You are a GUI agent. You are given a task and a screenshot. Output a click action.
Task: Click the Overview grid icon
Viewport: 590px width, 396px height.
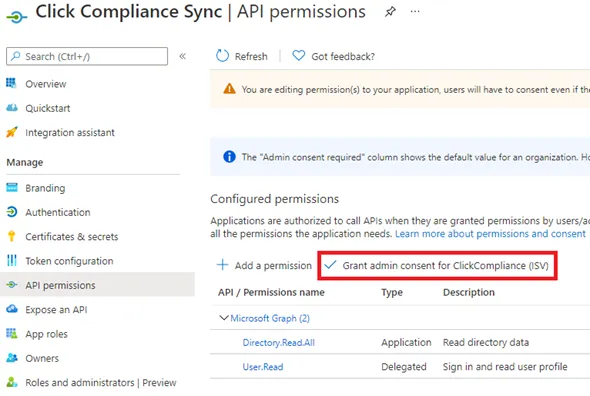(x=11, y=83)
